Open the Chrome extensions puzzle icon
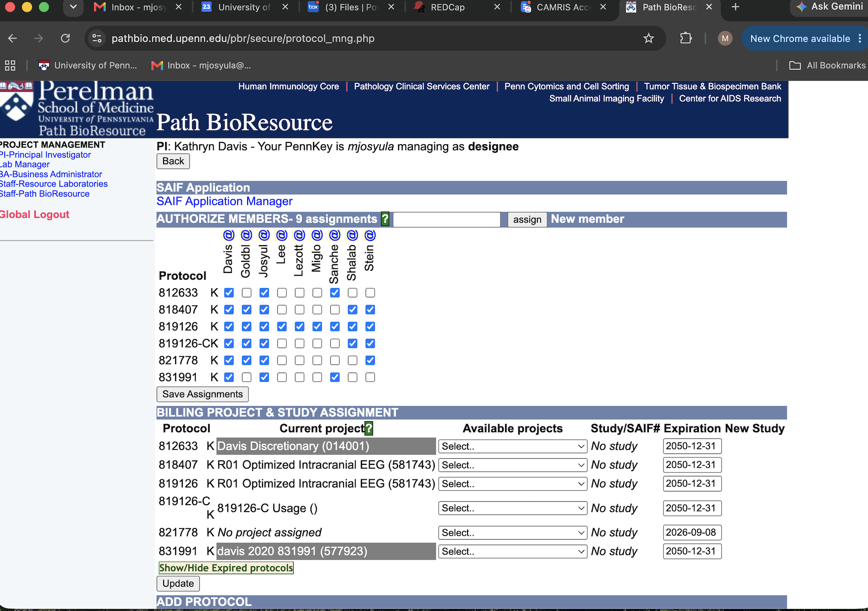 point(686,38)
